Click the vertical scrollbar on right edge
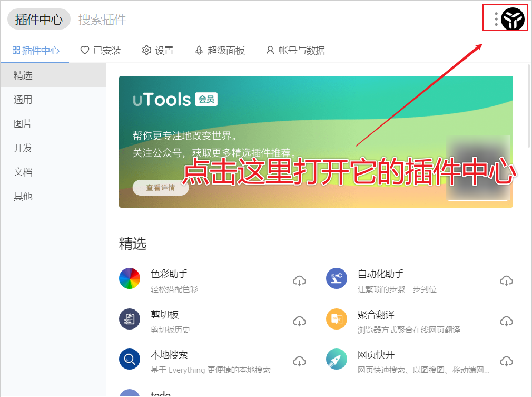 pos(529,105)
